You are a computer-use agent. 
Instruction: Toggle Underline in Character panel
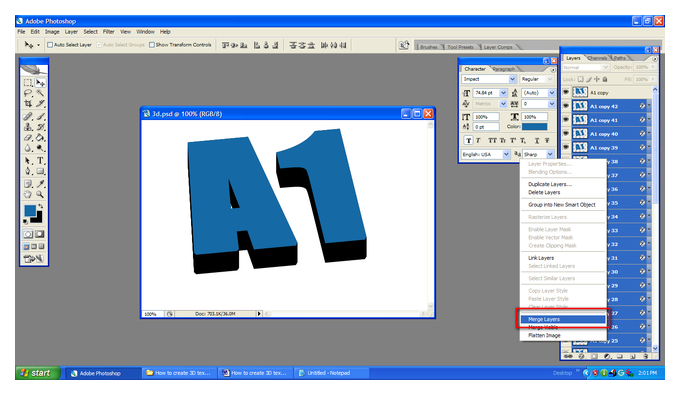click(x=536, y=140)
